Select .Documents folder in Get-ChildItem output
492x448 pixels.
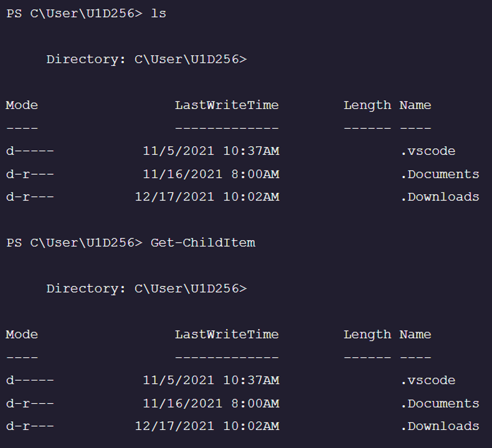click(440, 403)
